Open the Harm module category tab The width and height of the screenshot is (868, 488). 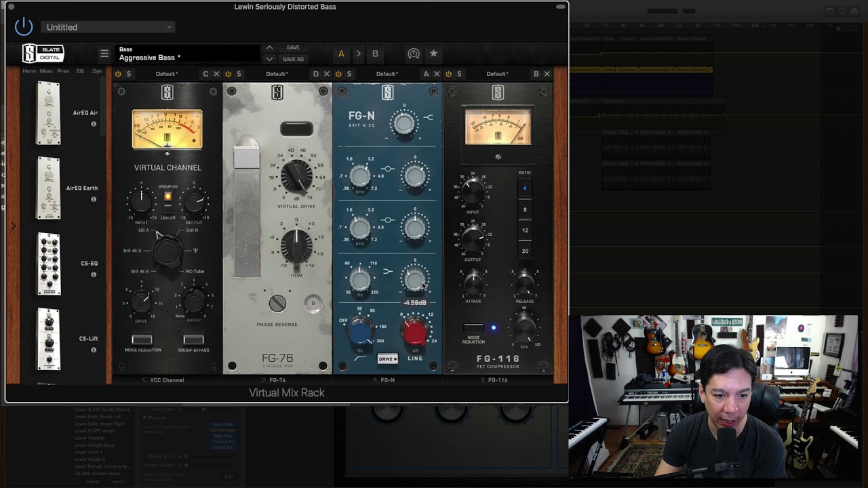29,71
